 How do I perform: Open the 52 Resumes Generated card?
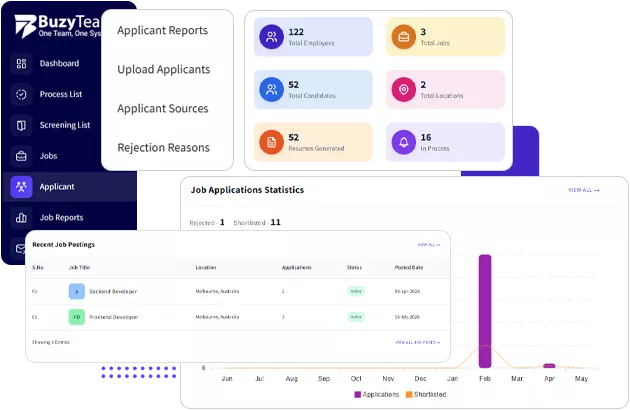[x=313, y=142]
